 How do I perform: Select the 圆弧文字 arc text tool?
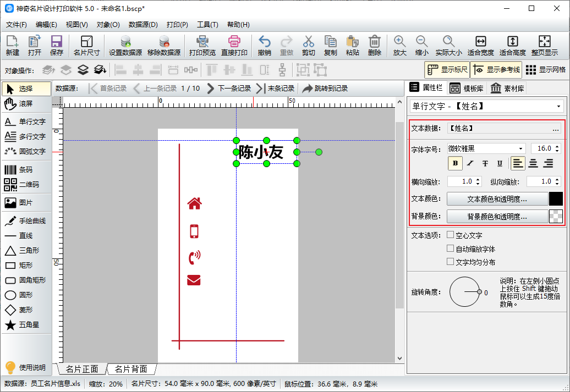[26, 151]
